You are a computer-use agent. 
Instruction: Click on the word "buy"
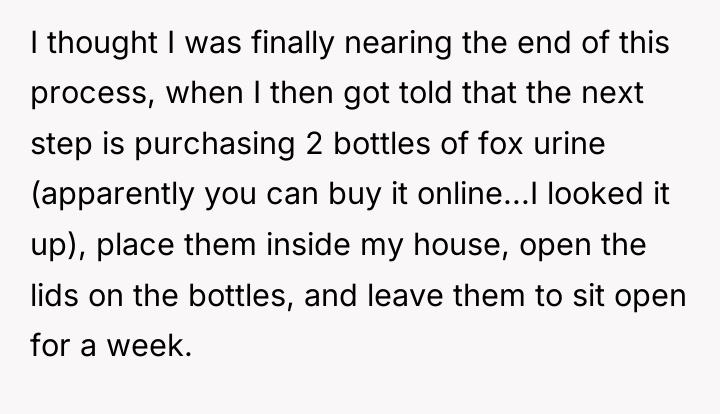pos(354,195)
